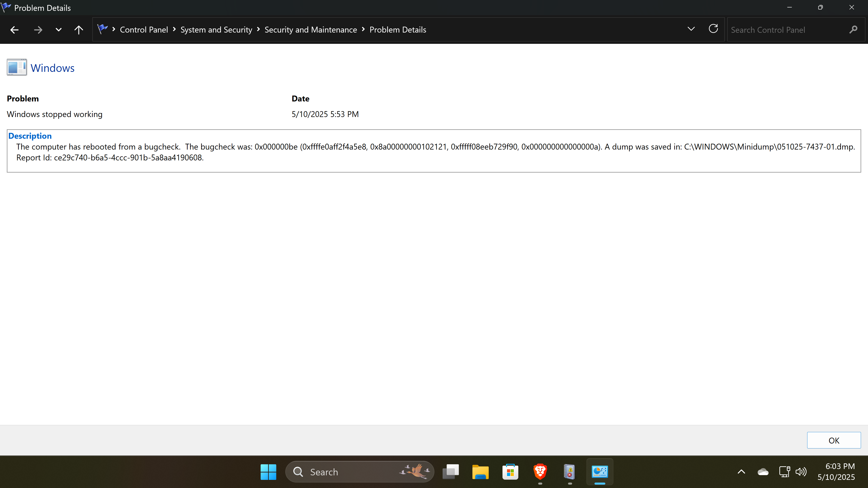Image resolution: width=868 pixels, height=488 pixels.
Task: Click the taskbar Search box
Action: pyautogui.click(x=360, y=472)
